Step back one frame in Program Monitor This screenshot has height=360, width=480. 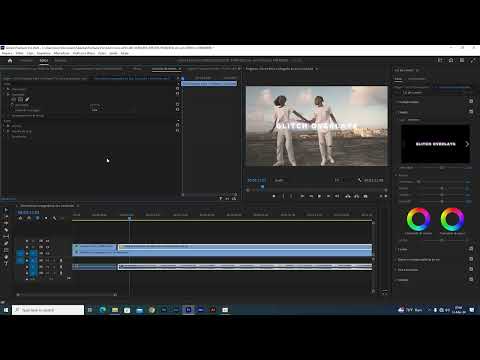click(311, 196)
